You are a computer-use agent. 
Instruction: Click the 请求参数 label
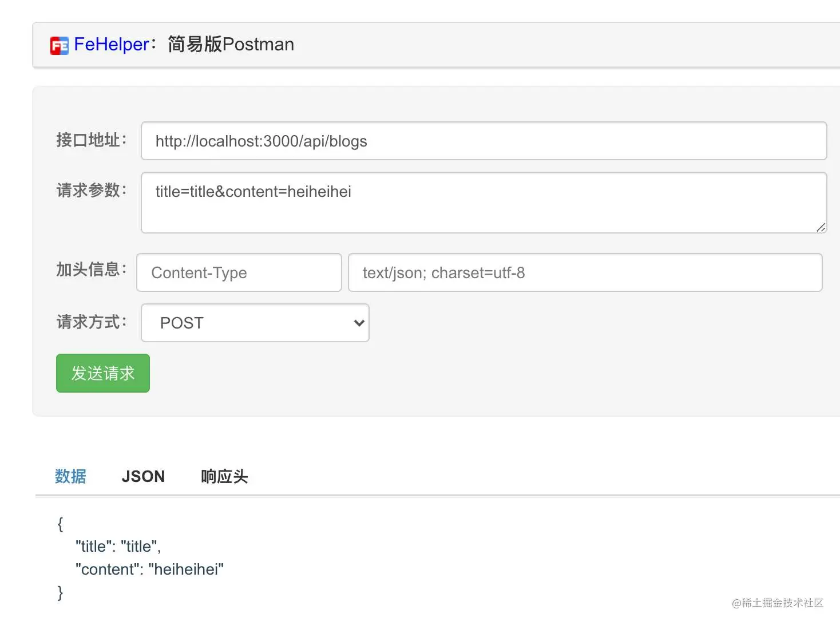92,190
